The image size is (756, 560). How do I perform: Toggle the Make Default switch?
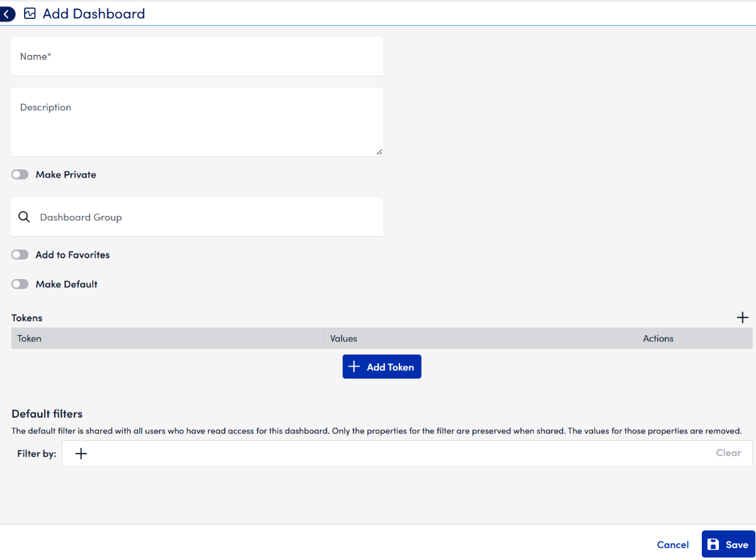pos(20,284)
